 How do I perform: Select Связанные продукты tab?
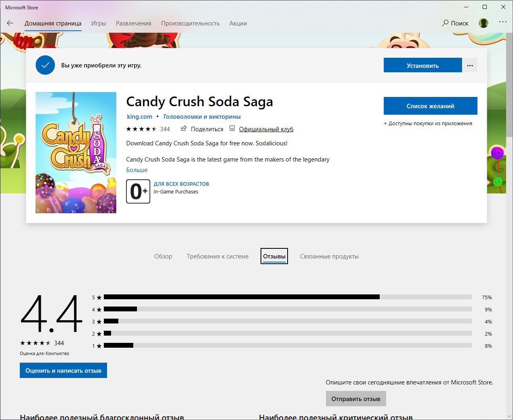pyautogui.click(x=329, y=256)
